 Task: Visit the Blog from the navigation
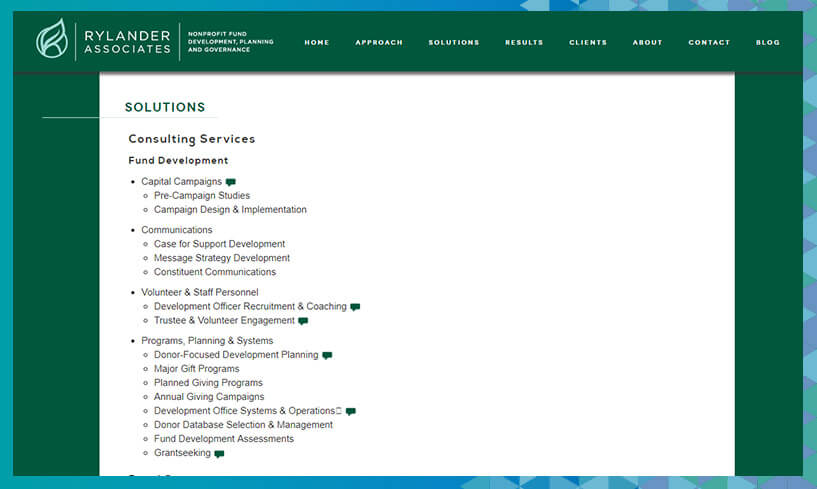click(768, 43)
